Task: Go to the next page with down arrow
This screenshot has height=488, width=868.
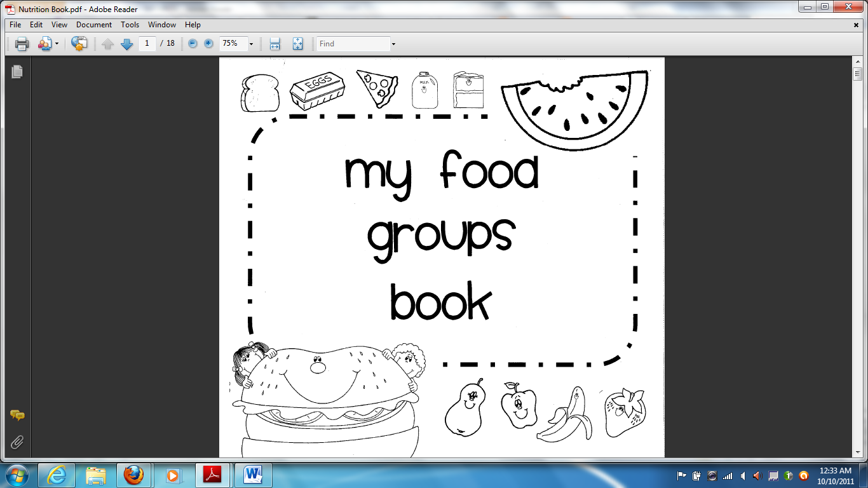Action: point(126,44)
